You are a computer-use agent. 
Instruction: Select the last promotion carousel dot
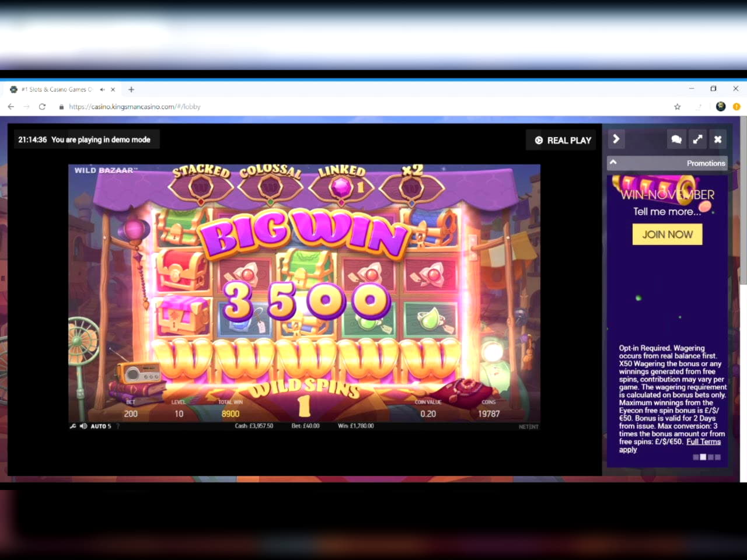click(x=718, y=457)
